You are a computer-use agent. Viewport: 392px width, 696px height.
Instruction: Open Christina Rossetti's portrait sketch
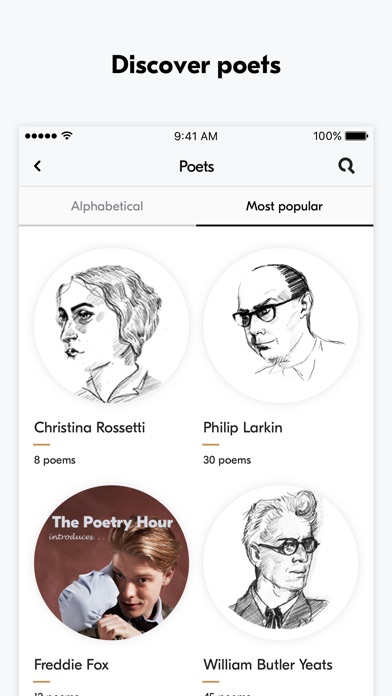tap(111, 326)
